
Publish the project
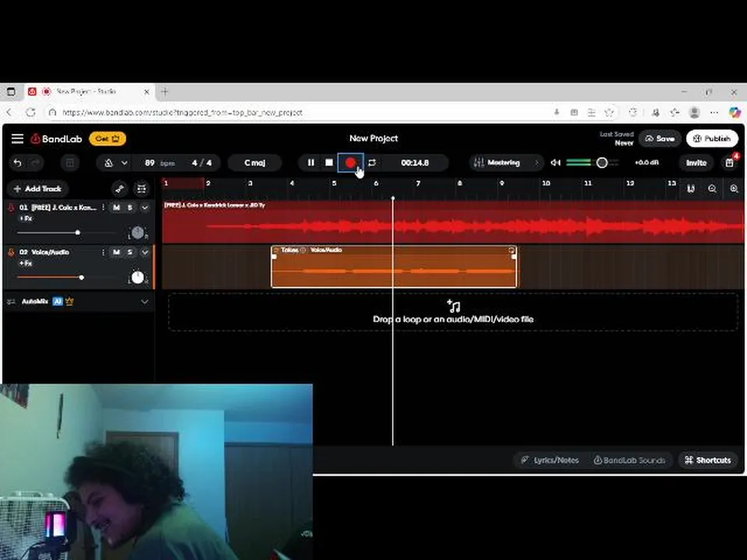(x=712, y=138)
